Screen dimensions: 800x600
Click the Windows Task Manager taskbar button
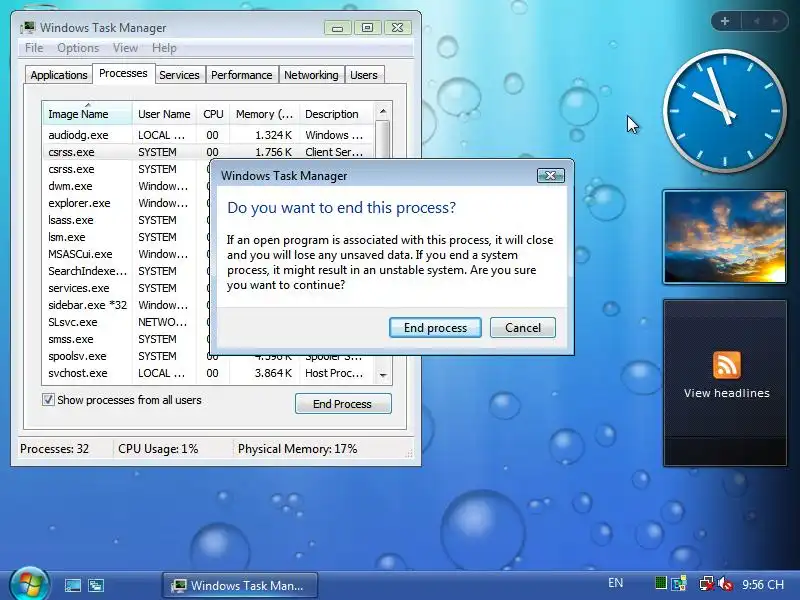click(x=240, y=585)
